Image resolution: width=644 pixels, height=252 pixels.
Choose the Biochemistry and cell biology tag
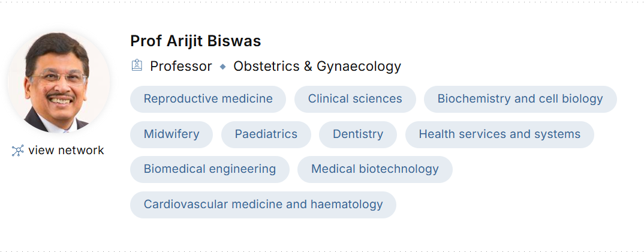(520, 99)
